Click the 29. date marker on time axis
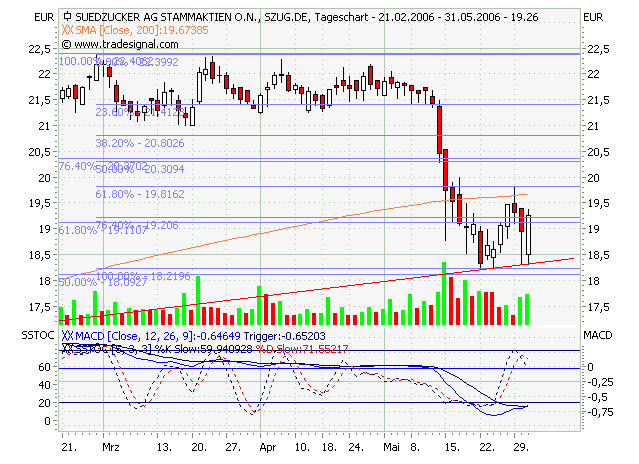This screenshot has height=464, width=639. (521, 447)
